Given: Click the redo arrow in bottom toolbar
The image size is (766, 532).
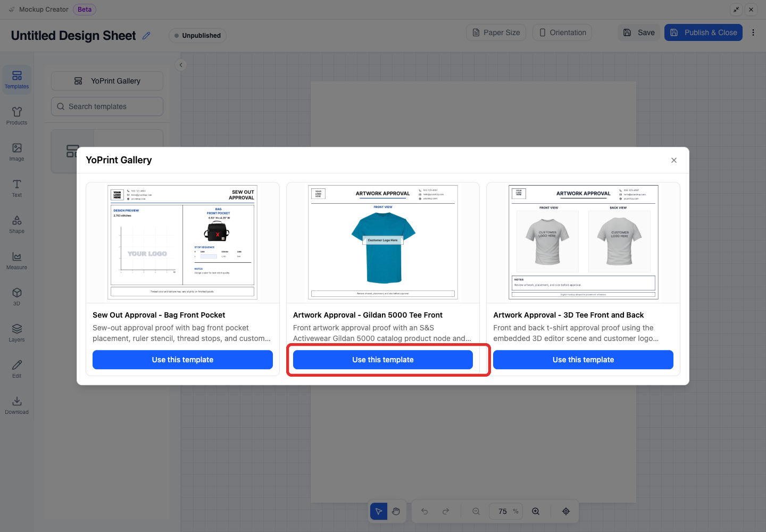Looking at the screenshot, I should (446, 511).
